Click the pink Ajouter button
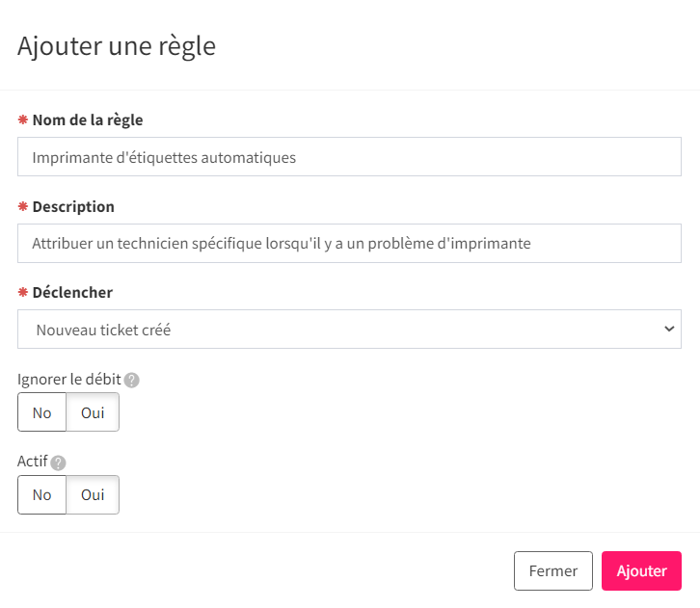Viewport: 700px width, 608px height. click(641, 571)
